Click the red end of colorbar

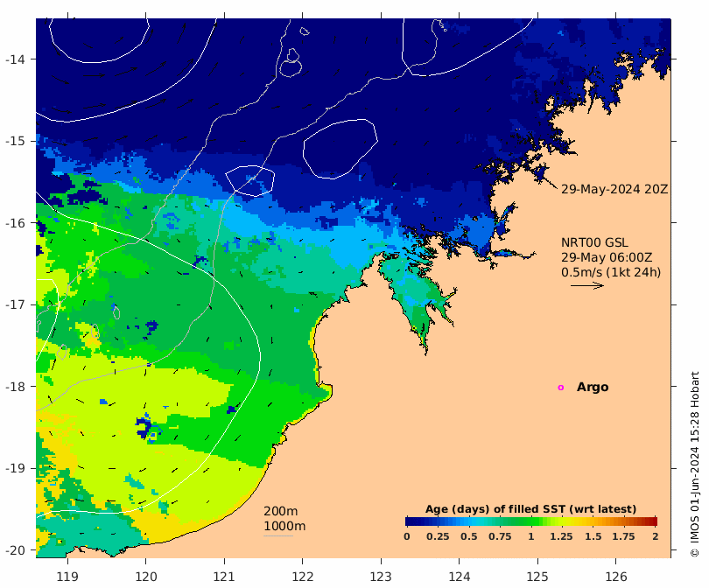(652, 521)
